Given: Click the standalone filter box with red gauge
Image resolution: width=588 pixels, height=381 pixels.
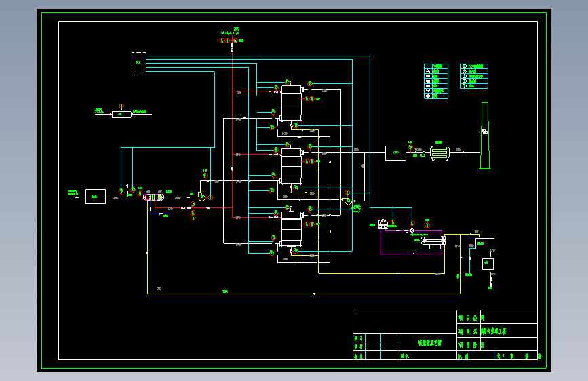Looking at the screenshot, I should pos(121,115).
